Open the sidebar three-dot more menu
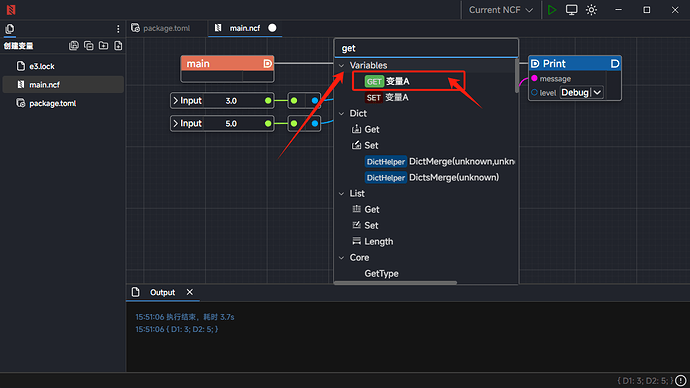Viewport: 690px width, 388px height. [118, 29]
